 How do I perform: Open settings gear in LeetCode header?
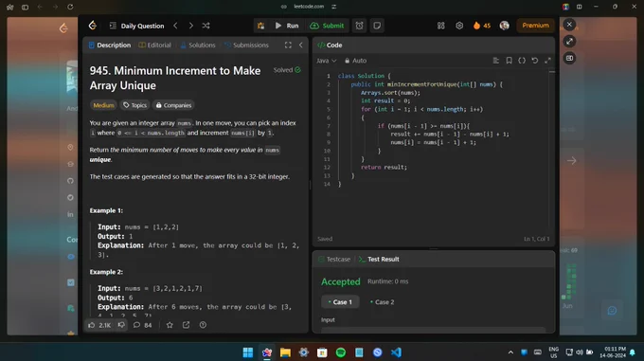coord(459,26)
